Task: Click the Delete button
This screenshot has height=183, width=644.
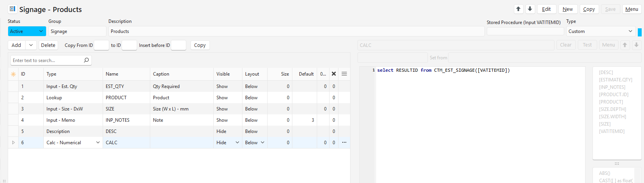Action: [x=48, y=45]
